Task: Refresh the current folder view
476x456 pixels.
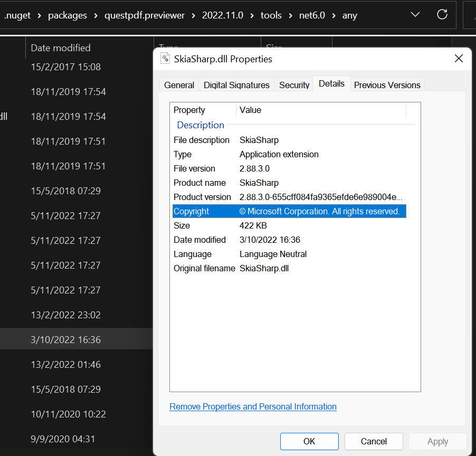Action: 442,15
